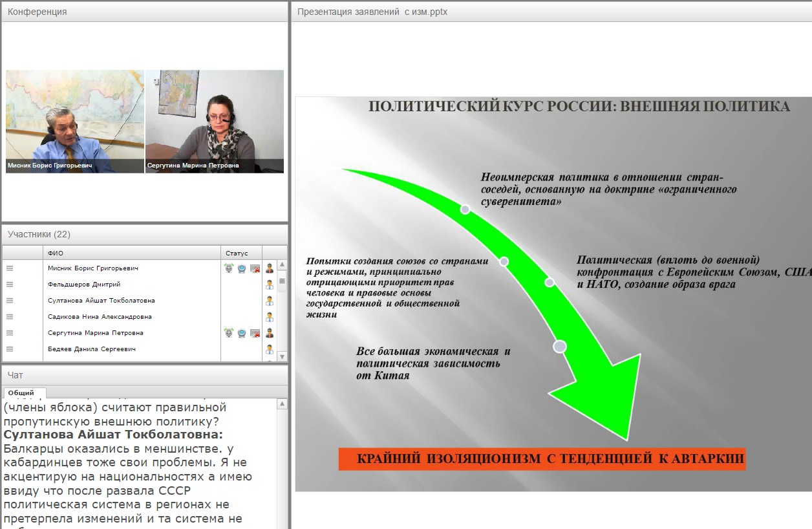
Task: Open row menu icon for Садикова Нина Александровна
Action: [x=10, y=317]
